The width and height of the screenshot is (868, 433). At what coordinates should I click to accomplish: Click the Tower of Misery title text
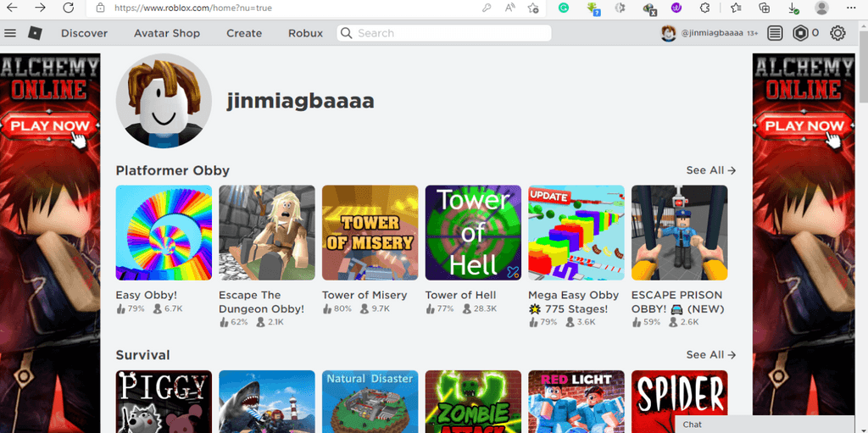coord(364,295)
